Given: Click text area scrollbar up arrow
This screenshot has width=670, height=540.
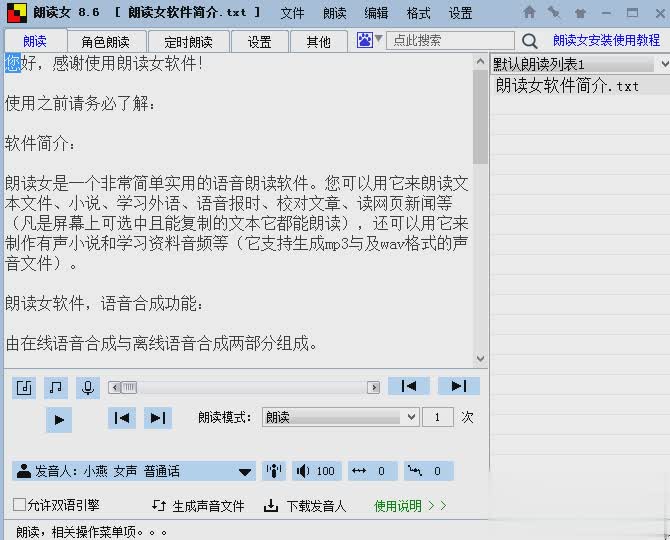Looking at the screenshot, I should (480, 62).
